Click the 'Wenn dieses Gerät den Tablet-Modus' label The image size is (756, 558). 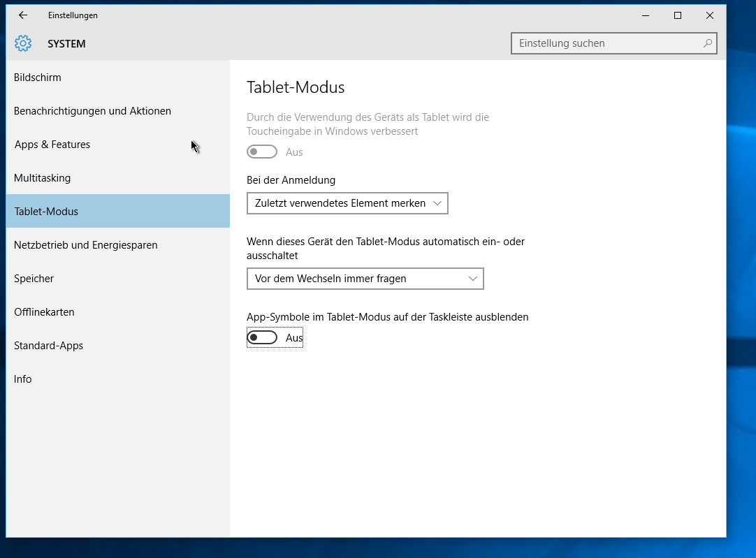click(386, 248)
